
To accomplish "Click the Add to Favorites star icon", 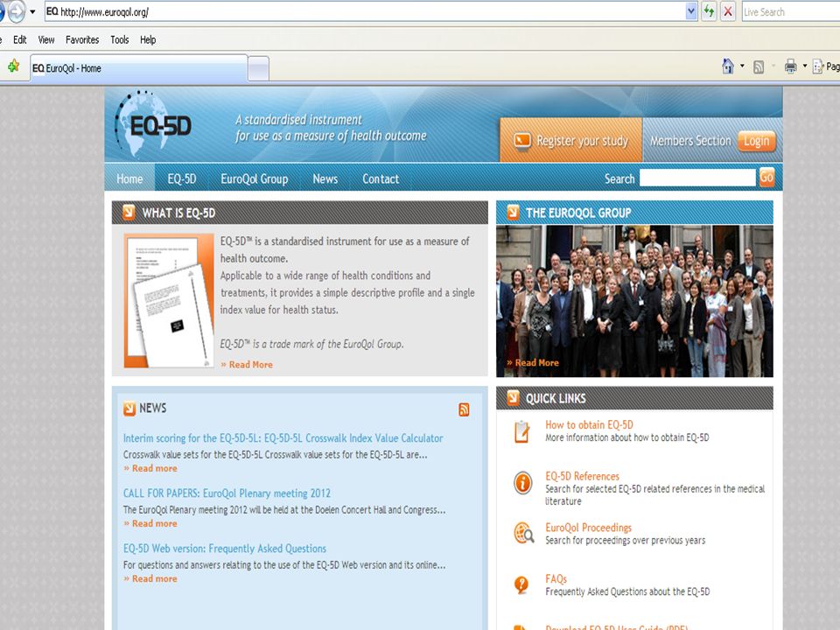I will point(13,66).
